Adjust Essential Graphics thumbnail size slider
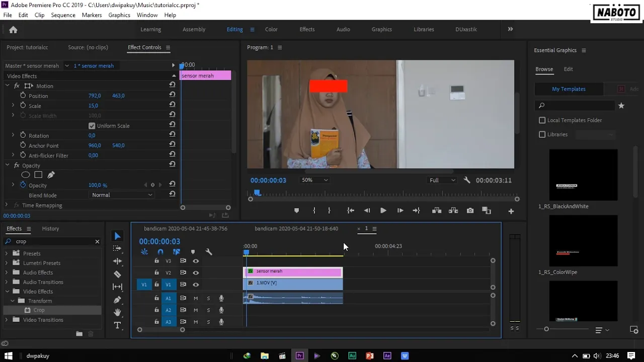 (x=546, y=329)
